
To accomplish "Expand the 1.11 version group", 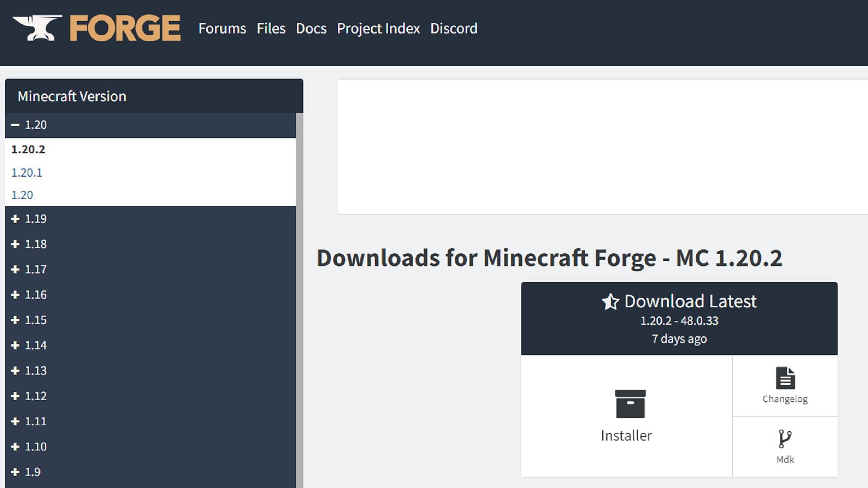I will (x=151, y=422).
